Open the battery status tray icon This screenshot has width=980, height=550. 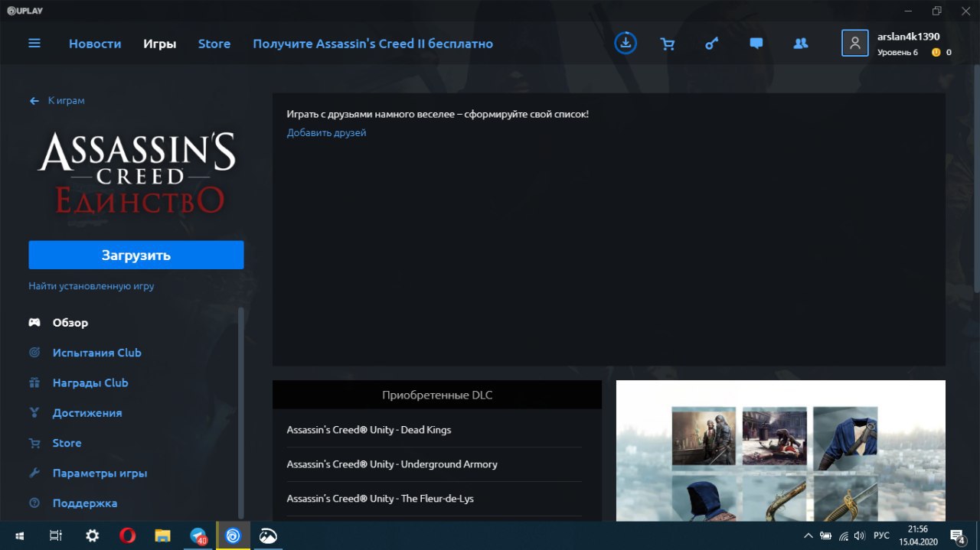coord(826,535)
